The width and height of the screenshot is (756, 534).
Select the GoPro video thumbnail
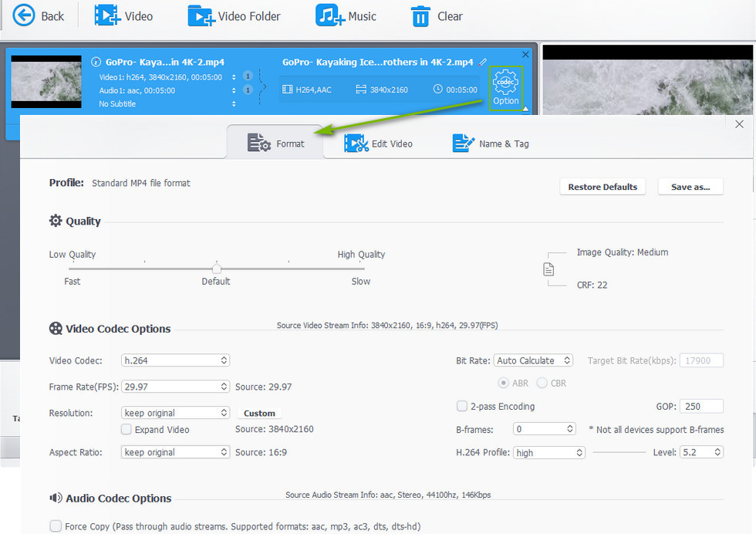tap(46, 82)
